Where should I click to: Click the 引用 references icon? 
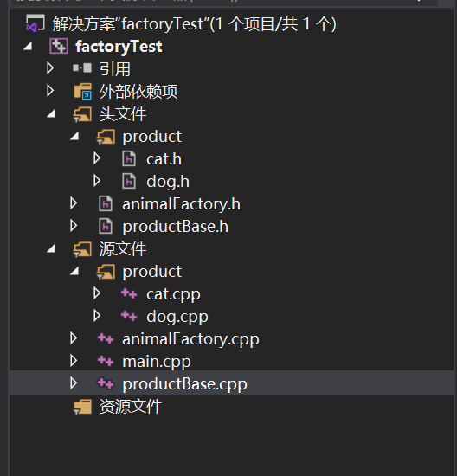point(82,68)
